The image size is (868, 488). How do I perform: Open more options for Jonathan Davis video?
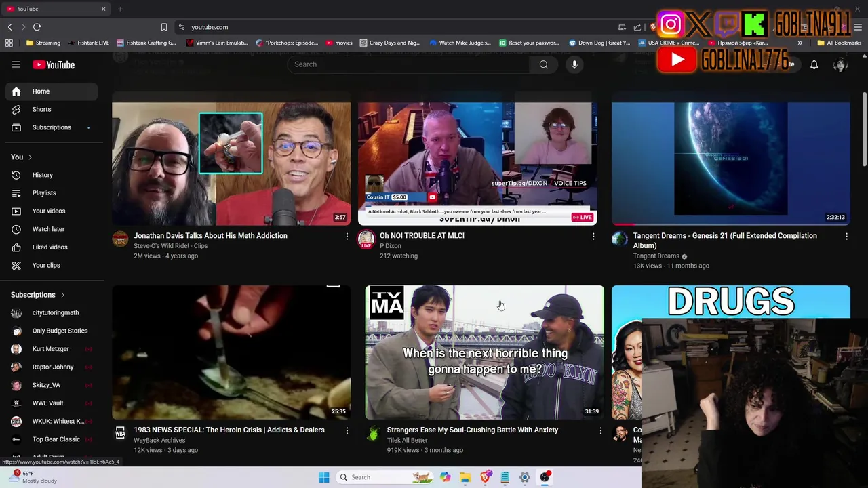(x=347, y=236)
